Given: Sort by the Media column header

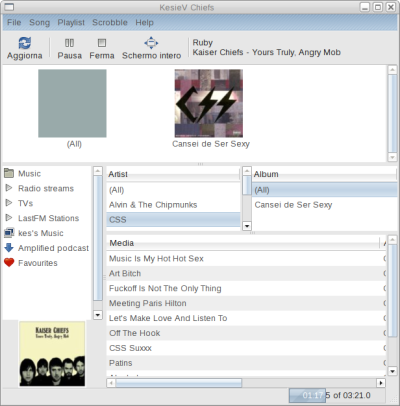Looking at the screenshot, I should click(244, 243).
